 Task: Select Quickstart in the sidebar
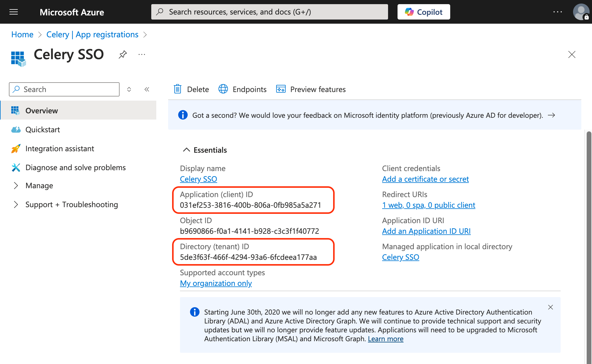[43, 130]
